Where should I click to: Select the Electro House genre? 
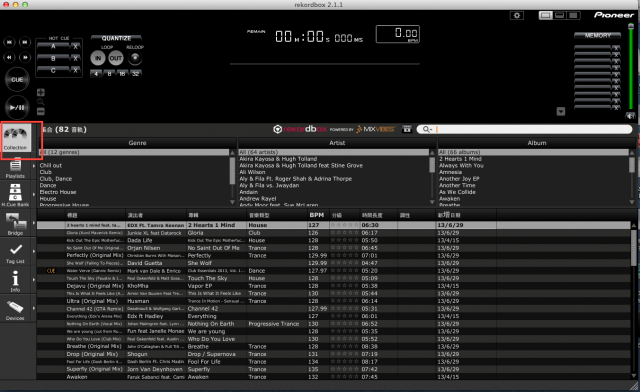click(58, 192)
